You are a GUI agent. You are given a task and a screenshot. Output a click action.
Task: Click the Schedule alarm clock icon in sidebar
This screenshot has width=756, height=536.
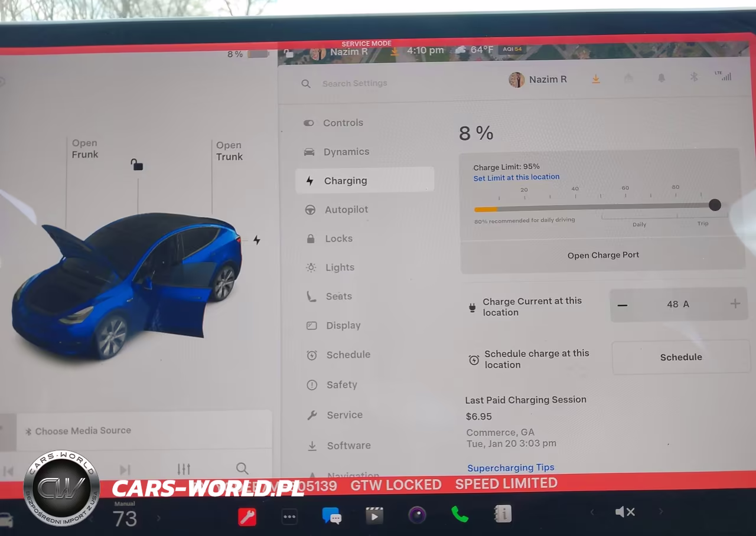pos(312,355)
